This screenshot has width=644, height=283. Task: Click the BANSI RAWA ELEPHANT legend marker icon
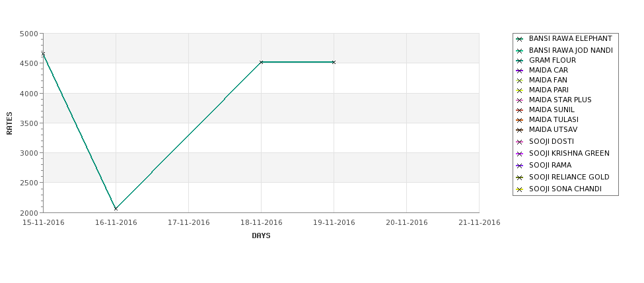click(519, 40)
